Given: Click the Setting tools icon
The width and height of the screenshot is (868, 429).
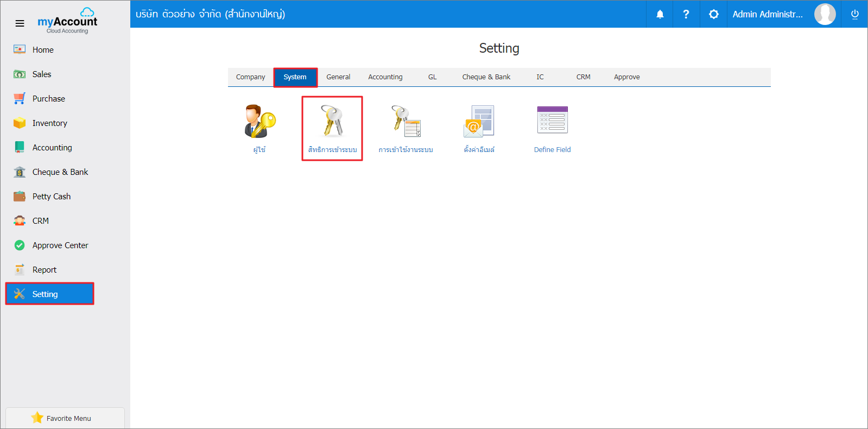Looking at the screenshot, I should tap(20, 294).
